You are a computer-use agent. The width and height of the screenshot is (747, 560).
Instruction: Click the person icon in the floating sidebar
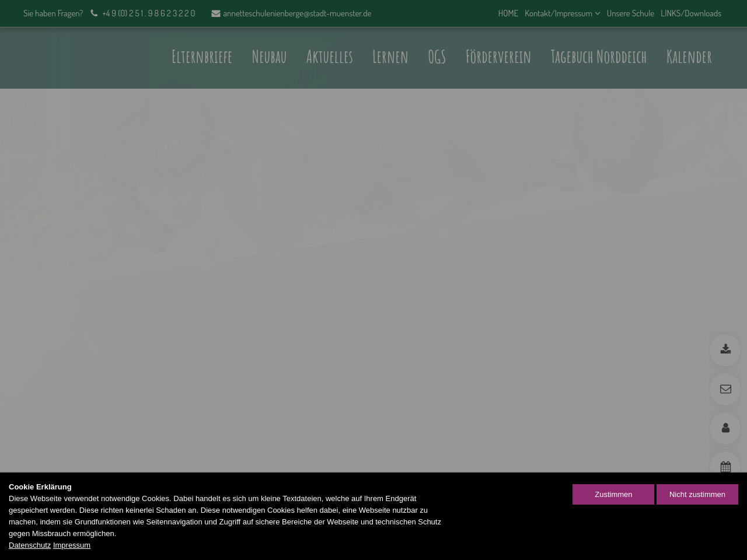(725, 428)
